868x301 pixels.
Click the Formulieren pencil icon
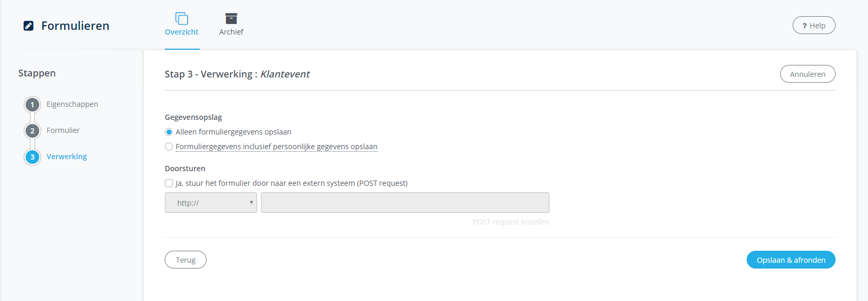tap(29, 26)
